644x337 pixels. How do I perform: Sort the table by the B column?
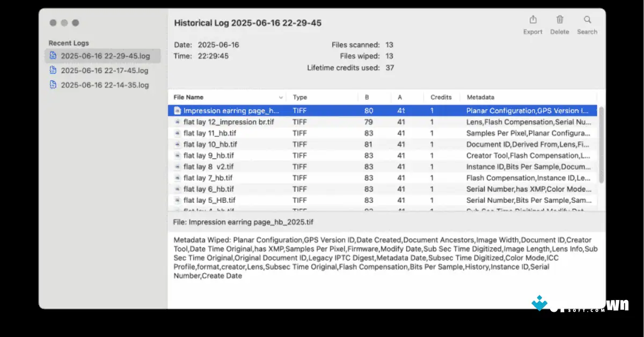point(367,97)
